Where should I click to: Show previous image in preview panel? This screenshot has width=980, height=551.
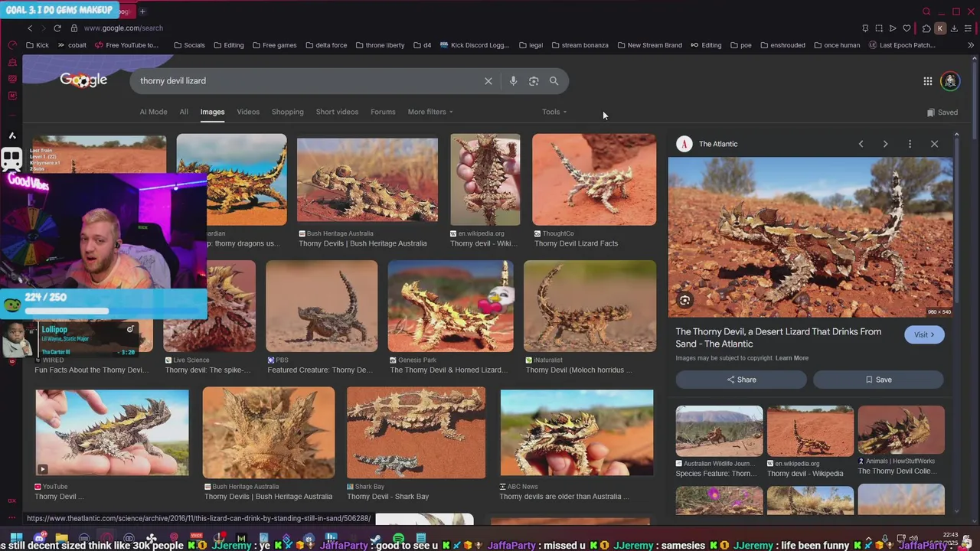click(x=861, y=144)
